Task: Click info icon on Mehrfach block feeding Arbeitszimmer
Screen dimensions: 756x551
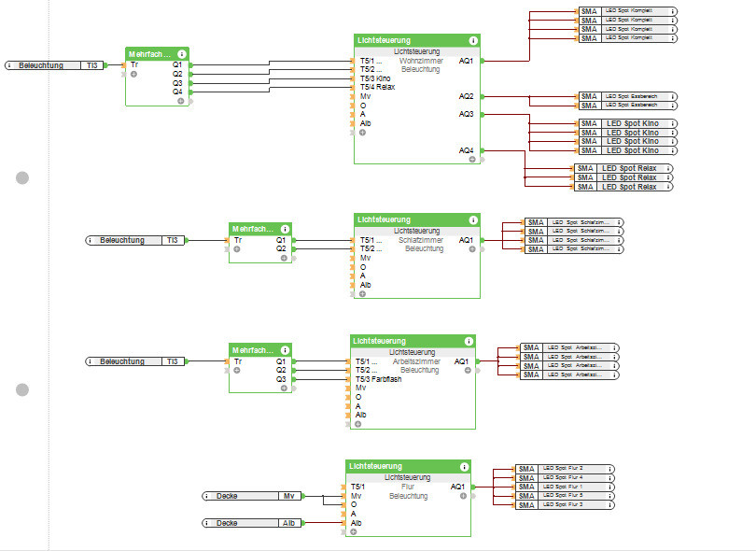Action: click(285, 350)
